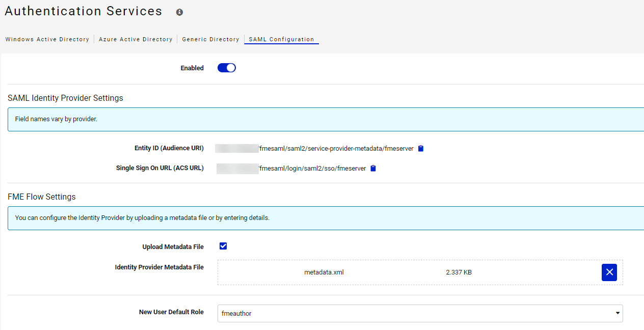Click the info icon beside Authentication Services
This screenshot has height=330, width=644.
pos(179,12)
